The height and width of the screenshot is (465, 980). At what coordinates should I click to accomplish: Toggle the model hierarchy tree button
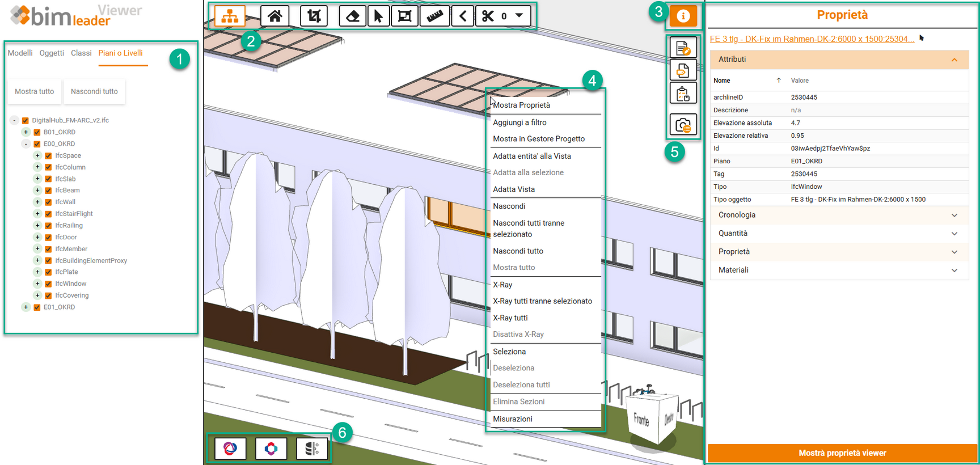(x=230, y=16)
